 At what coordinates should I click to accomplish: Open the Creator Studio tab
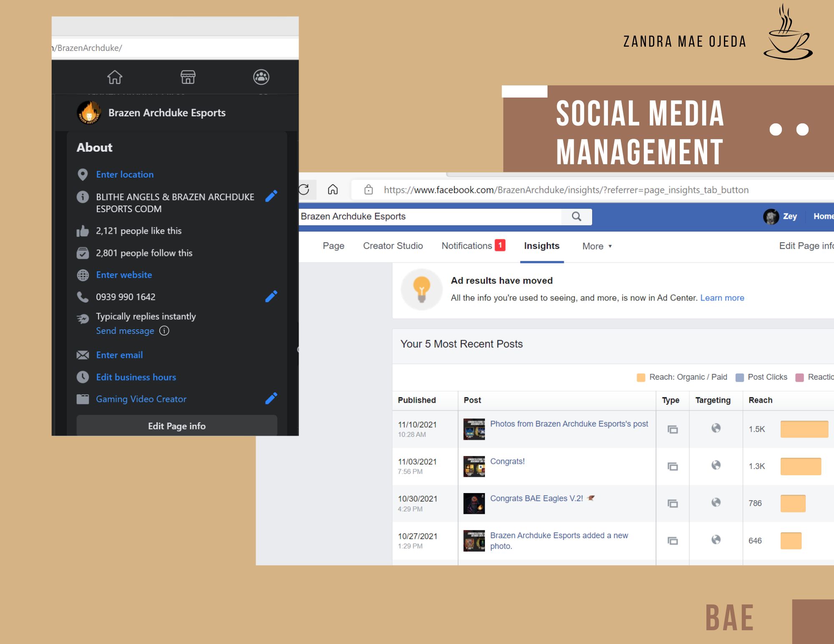393,246
